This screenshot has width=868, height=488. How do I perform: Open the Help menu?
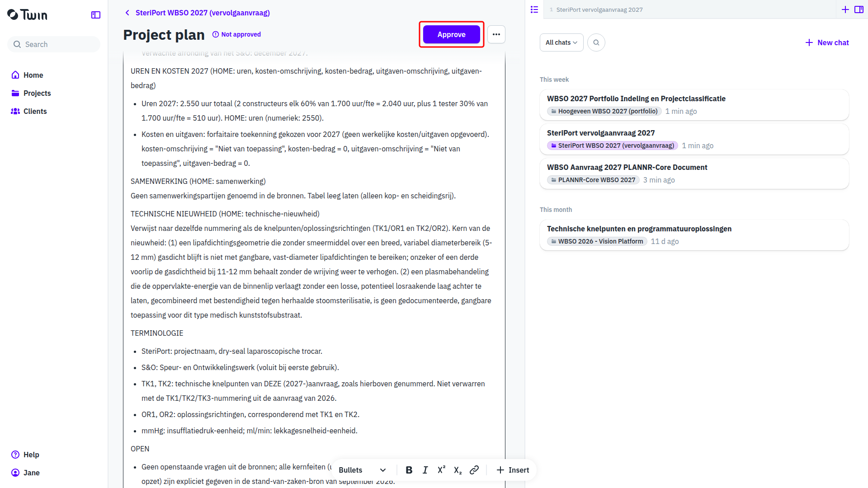click(25, 455)
